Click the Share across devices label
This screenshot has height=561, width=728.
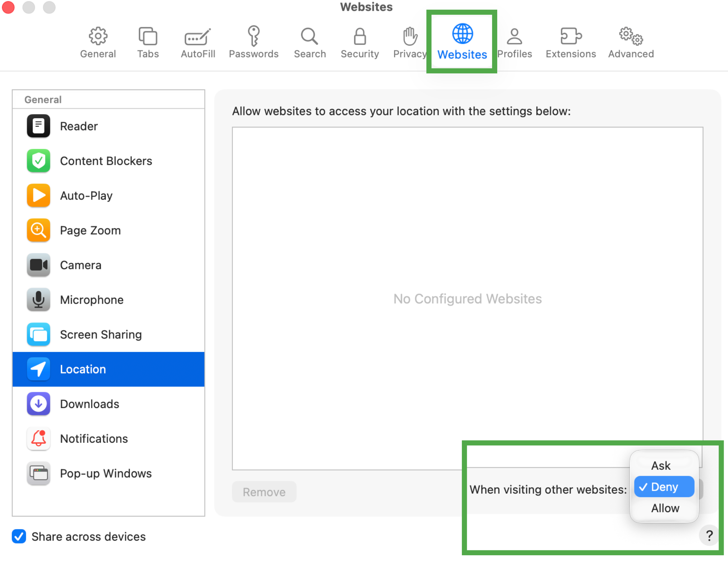point(89,537)
